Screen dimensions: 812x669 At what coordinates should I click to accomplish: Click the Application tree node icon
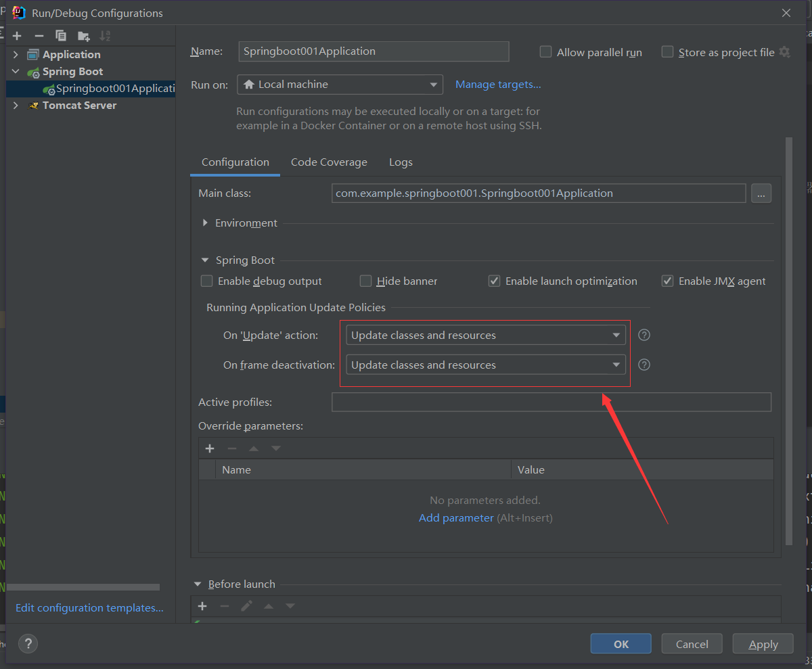33,55
